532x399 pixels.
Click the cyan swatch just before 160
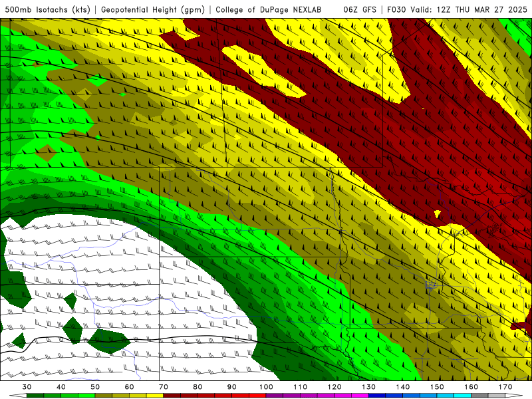[462, 396]
